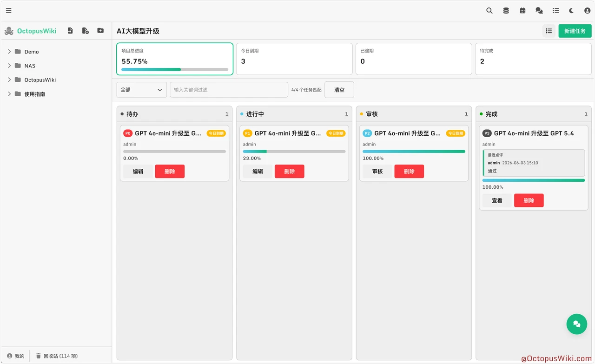
Task: Open the floating green chat button
Action: click(577, 324)
